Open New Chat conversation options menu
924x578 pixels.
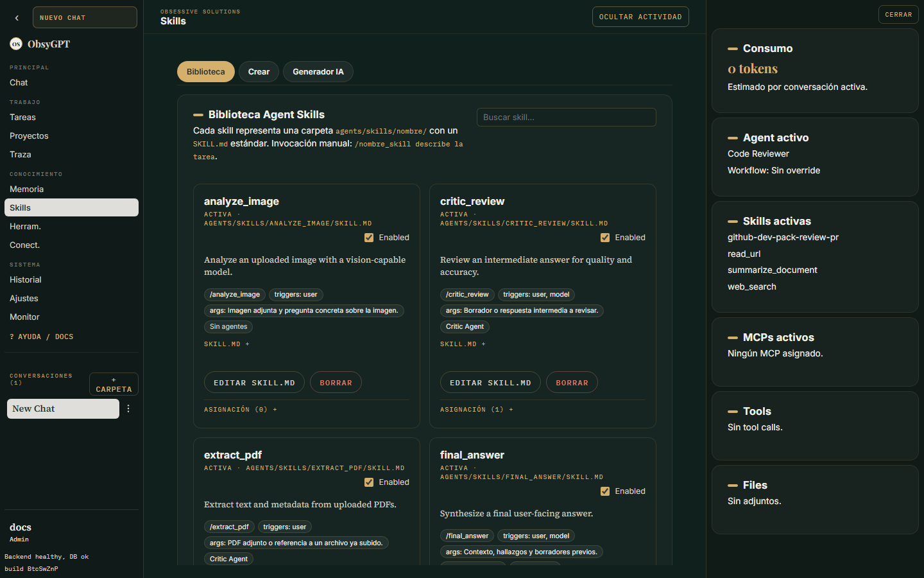click(x=128, y=408)
